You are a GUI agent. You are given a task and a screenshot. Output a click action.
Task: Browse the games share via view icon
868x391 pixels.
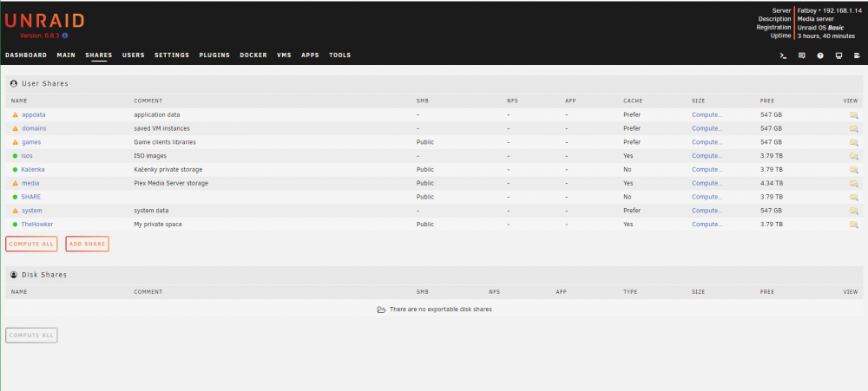pyautogui.click(x=853, y=142)
